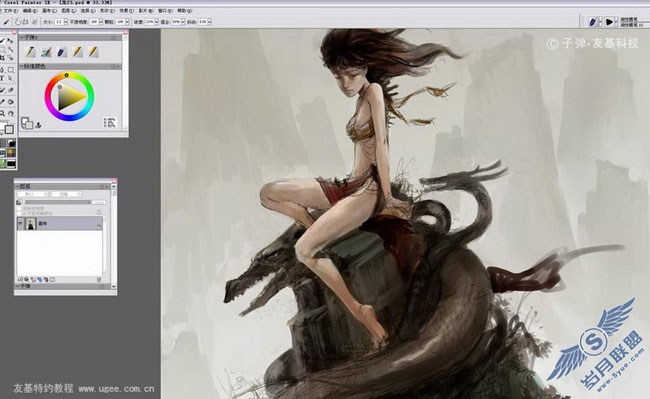This screenshot has width=650, height=399.
Task: Open brush size slider popup arrow
Action: click(66, 22)
